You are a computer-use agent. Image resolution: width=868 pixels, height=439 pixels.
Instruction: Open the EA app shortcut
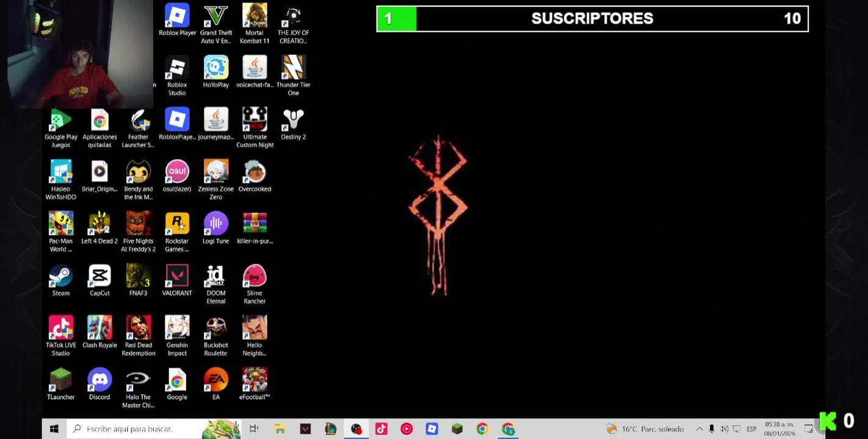215,385
